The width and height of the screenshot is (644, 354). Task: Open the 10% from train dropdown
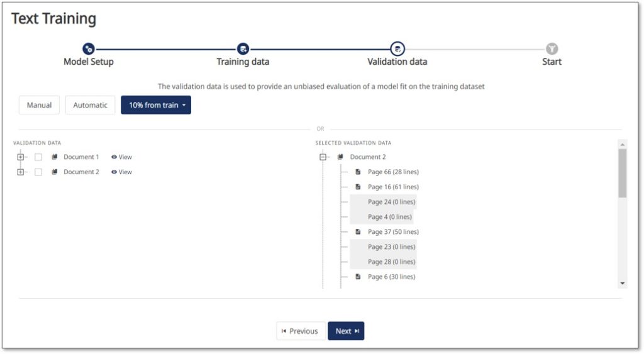156,105
